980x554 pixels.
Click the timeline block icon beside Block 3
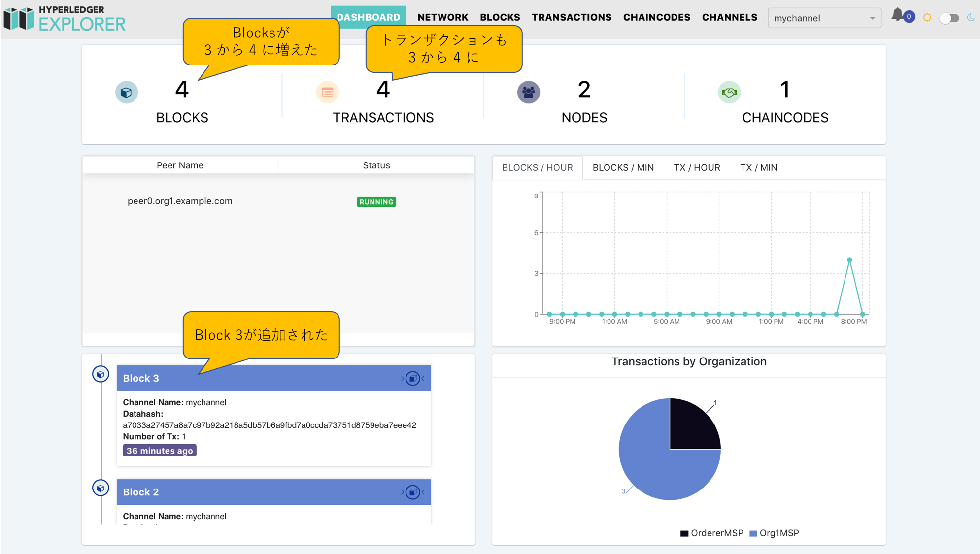click(101, 374)
